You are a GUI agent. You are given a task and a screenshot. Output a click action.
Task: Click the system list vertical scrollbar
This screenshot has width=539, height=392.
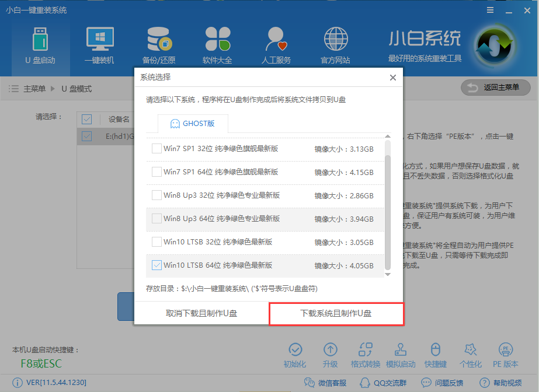coord(387,198)
